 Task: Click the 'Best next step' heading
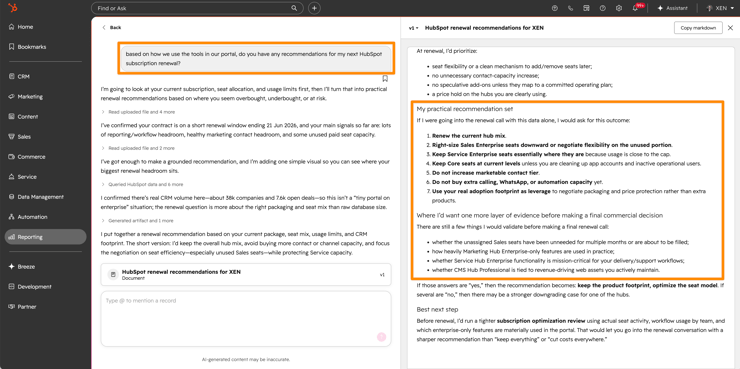point(437,310)
